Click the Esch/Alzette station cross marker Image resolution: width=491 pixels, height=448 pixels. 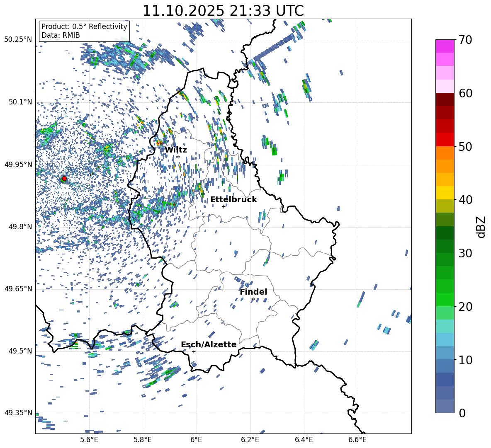coord(194,351)
